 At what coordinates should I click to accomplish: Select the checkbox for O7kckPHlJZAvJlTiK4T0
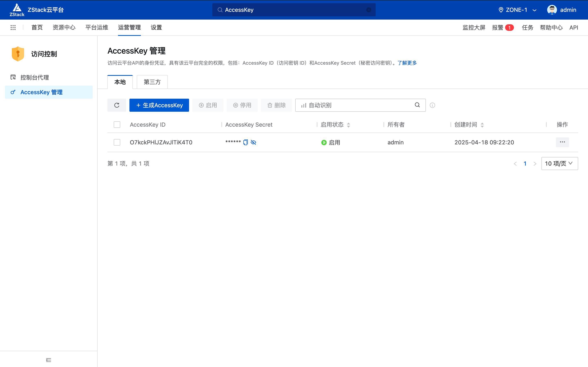[x=117, y=142]
